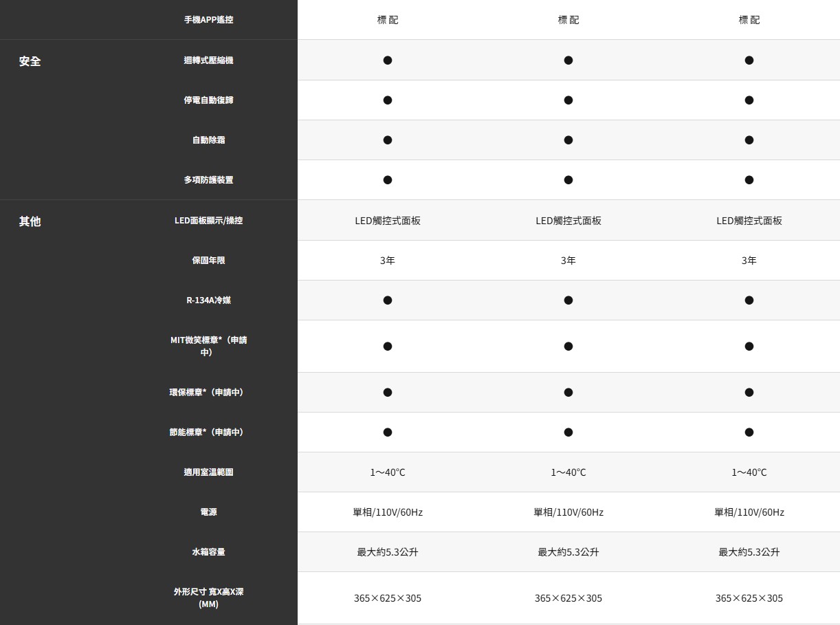The height and width of the screenshot is (625, 840).
Task: Click the 3年 warranty value in the last column
Action: (749, 261)
